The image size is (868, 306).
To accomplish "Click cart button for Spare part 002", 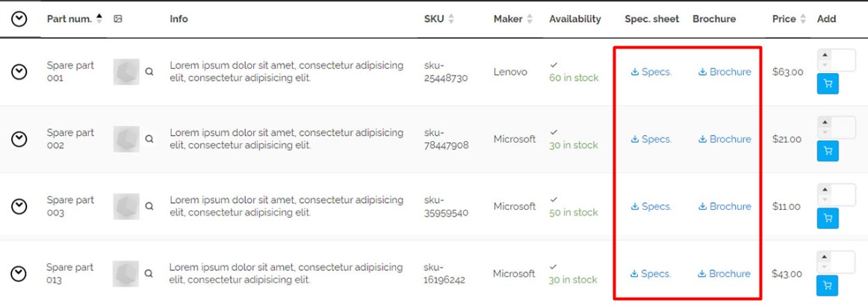I will pos(828,152).
